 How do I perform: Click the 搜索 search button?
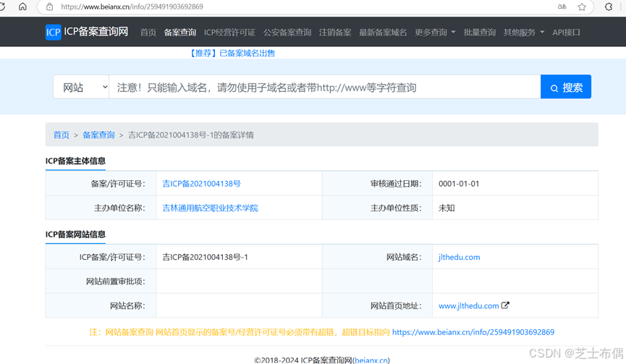click(566, 87)
